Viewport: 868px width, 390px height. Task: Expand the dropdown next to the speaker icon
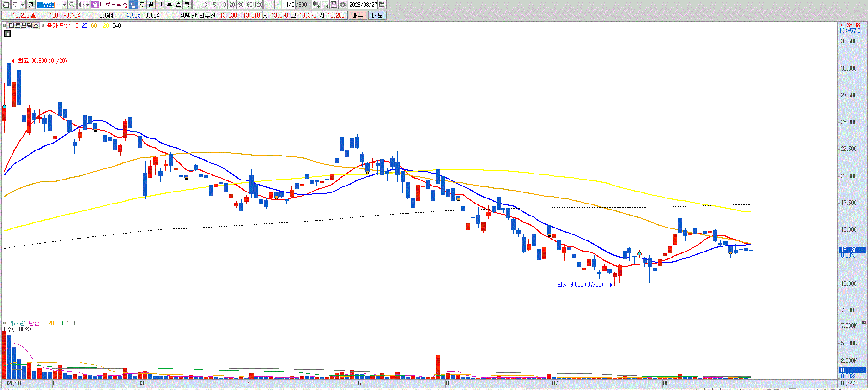pyautogui.click(x=87, y=5)
